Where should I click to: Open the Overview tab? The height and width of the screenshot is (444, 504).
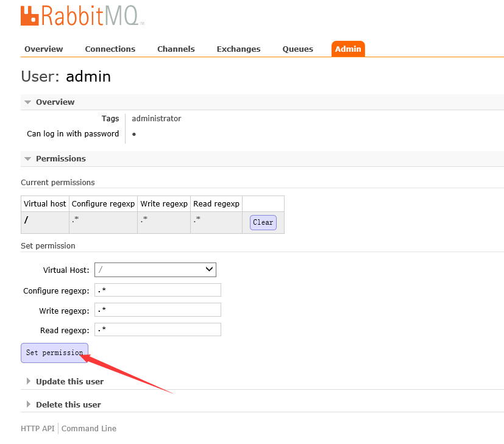tap(44, 49)
